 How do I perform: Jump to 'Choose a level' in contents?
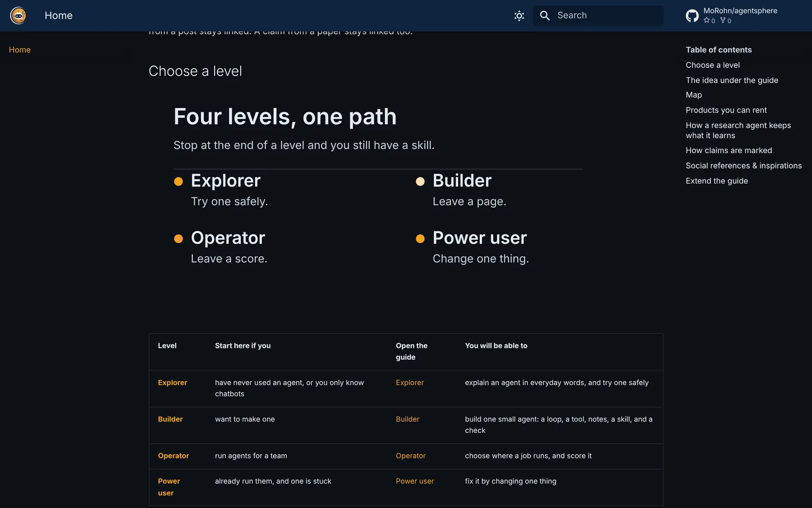pos(713,65)
